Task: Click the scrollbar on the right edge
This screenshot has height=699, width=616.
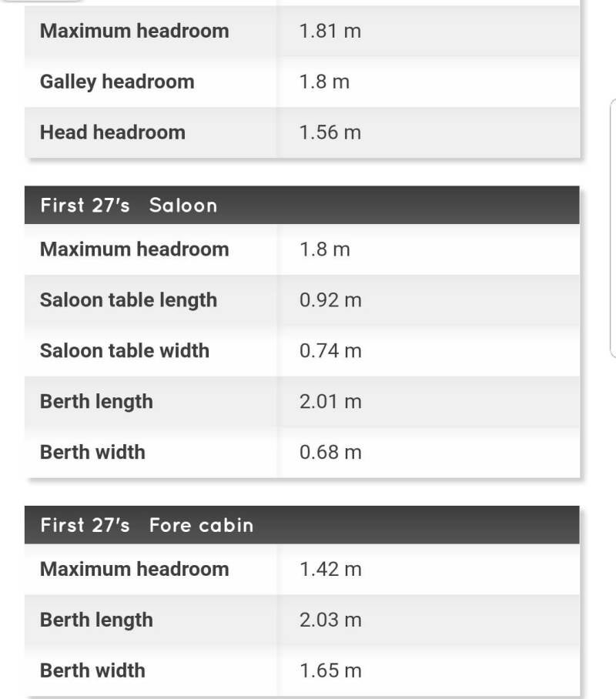Action: point(613,228)
